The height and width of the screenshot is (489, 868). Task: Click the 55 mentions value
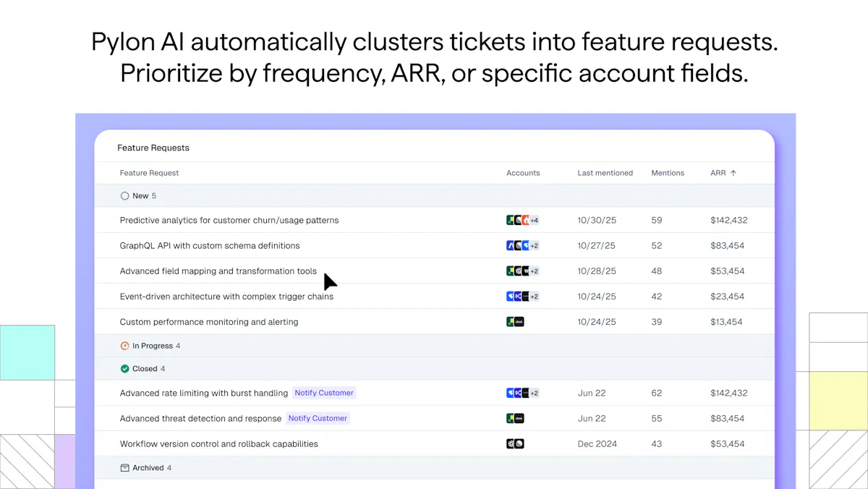(x=657, y=418)
